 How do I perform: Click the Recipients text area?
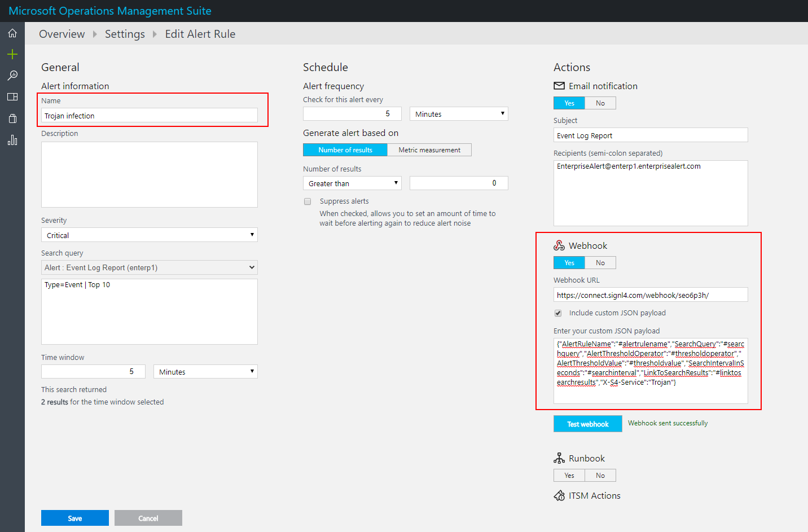point(651,193)
